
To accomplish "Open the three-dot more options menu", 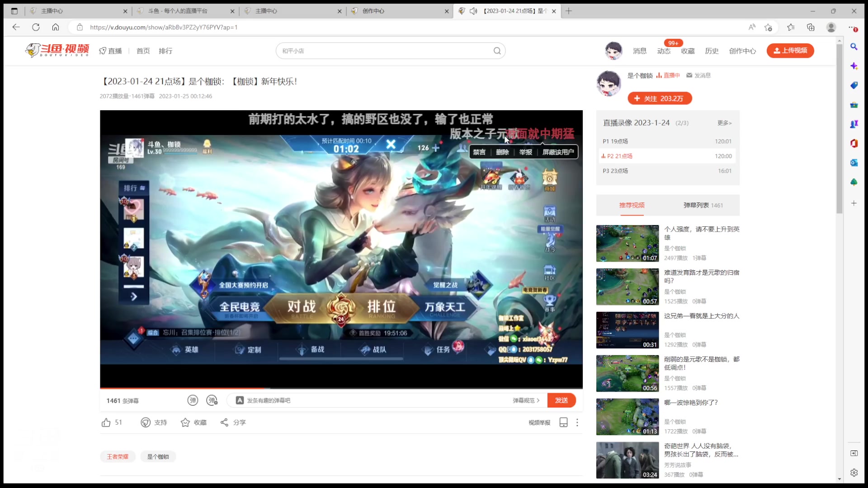I will pyautogui.click(x=577, y=422).
